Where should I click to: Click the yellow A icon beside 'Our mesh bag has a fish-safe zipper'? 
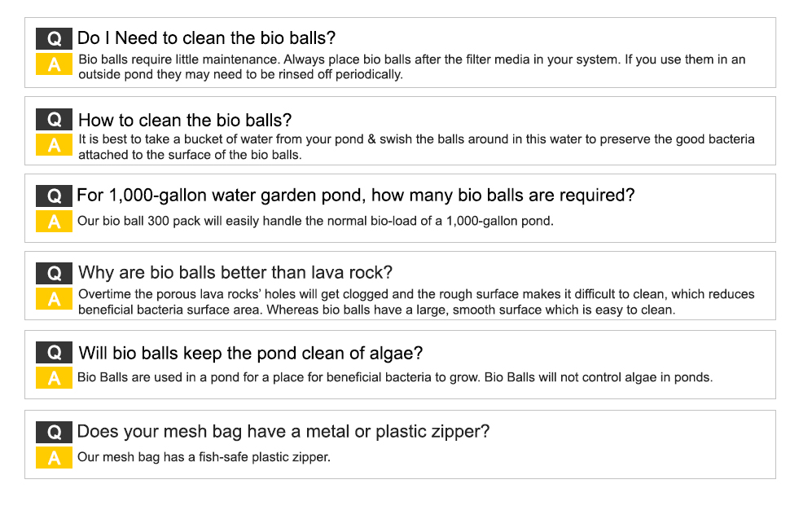point(54,458)
